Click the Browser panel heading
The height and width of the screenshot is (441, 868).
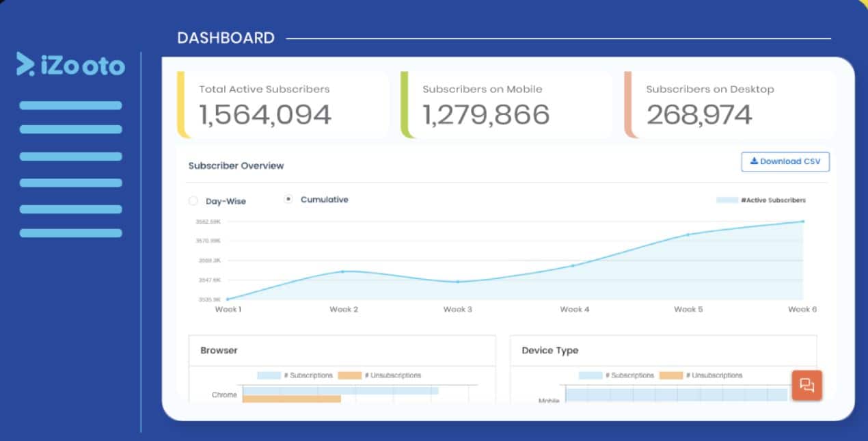click(219, 350)
